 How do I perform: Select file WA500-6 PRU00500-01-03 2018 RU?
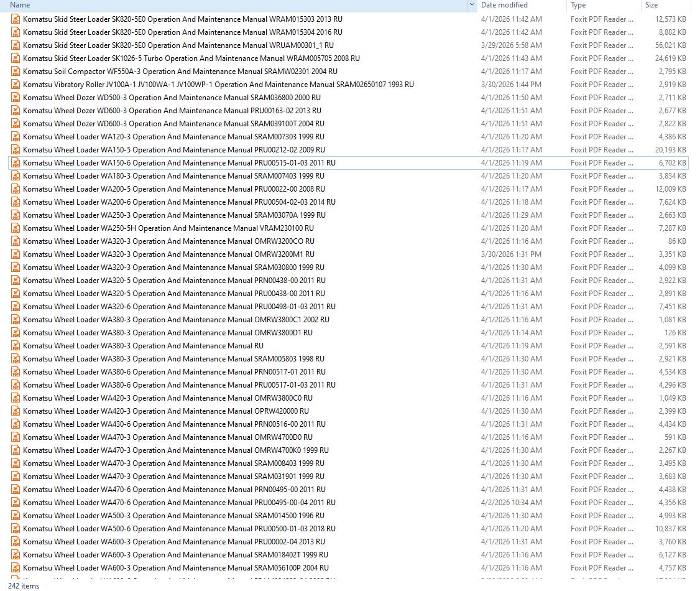(179, 529)
